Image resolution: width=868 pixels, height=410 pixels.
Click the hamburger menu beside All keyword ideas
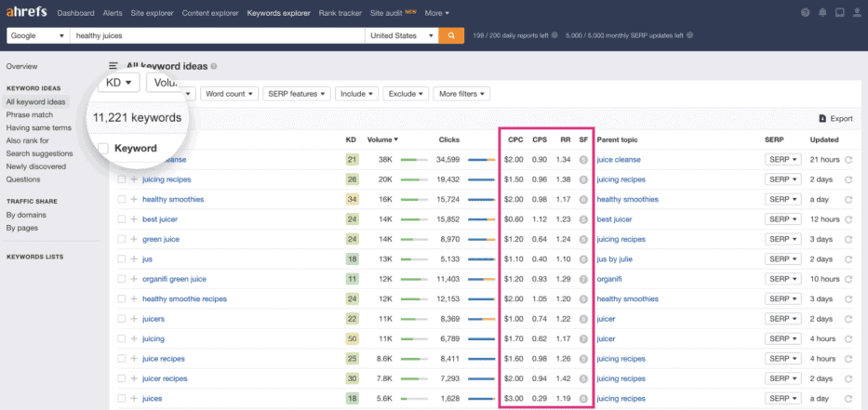pos(114,66)
